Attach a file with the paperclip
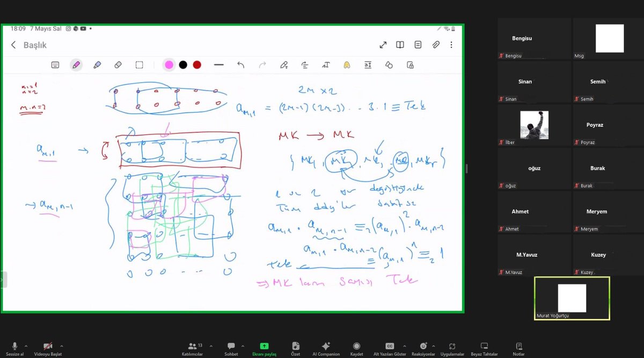Screen dimensions: 644x358 (x=436, y=45)
